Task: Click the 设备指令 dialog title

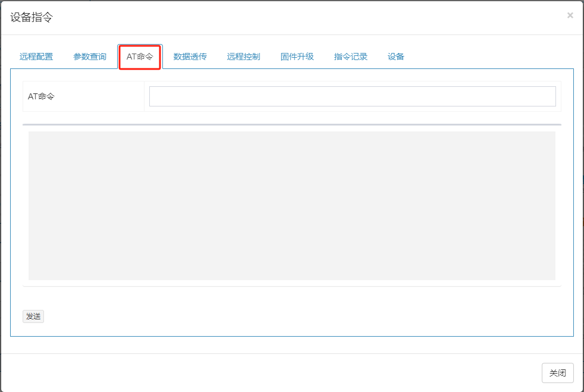Action: [x=32, y=17]
